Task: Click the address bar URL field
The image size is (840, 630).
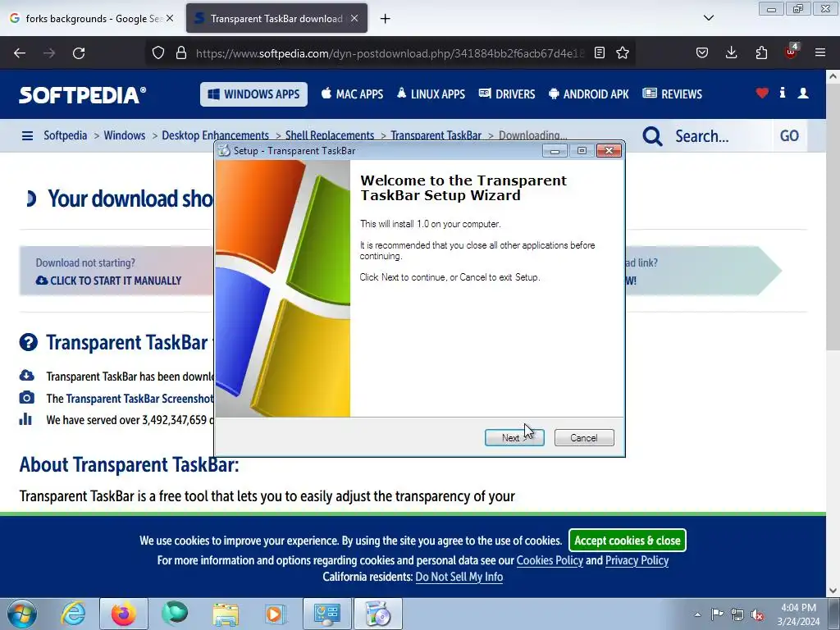Action: [390, 53]
